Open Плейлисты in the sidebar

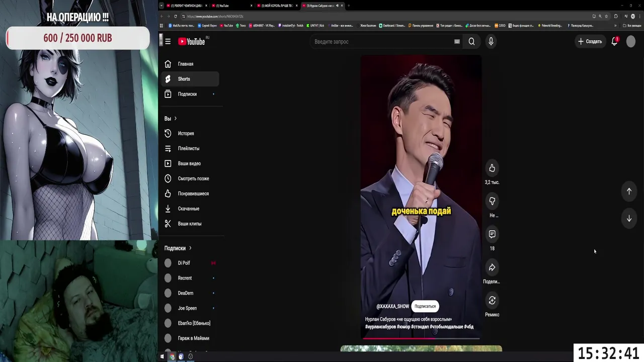190,148
